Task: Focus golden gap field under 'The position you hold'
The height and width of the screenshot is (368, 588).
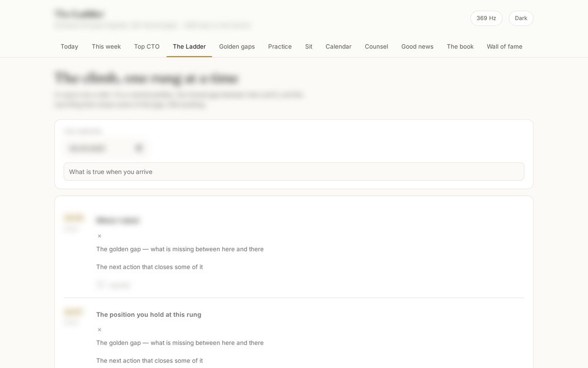Action: tap(310, 343)
